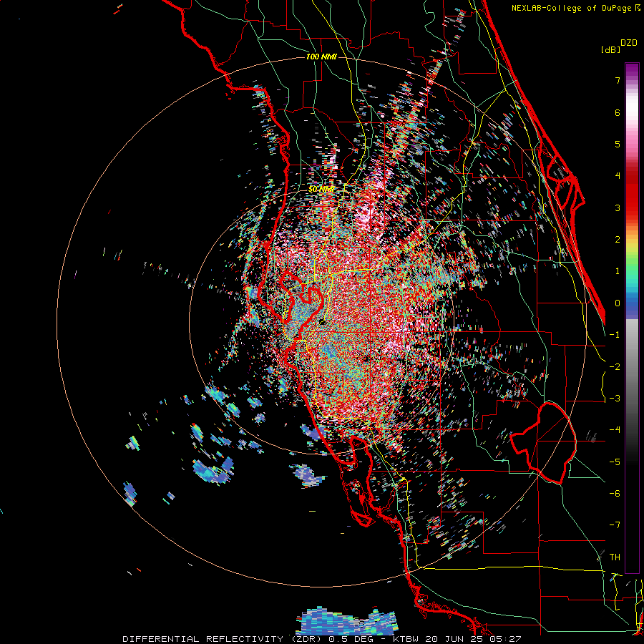Click the 'KTBW 20 JUN 25 05:27' timestamp
The width and height of the screenshot is (644, 644).
click(457, 639)
